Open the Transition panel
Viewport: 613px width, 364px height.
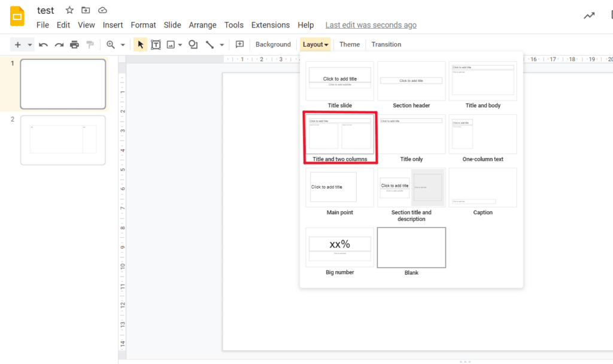coord(386,44)
